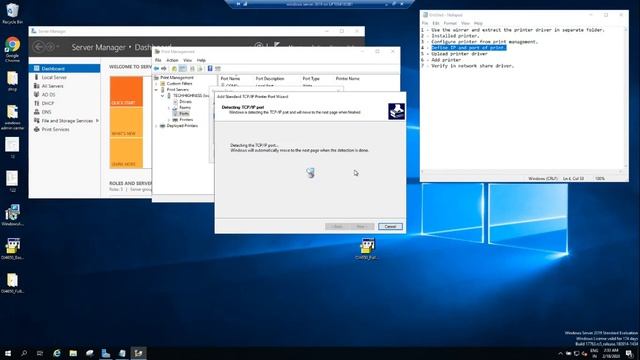Click Notepad horizontal scrollbar
640x360 pixels.
coord(522,172)
